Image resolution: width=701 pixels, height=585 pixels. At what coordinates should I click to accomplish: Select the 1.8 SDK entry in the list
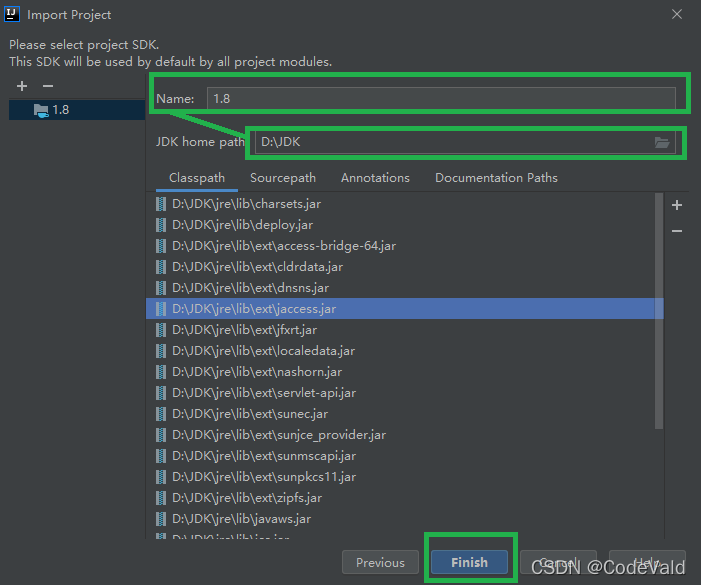[x=77, y=110]
